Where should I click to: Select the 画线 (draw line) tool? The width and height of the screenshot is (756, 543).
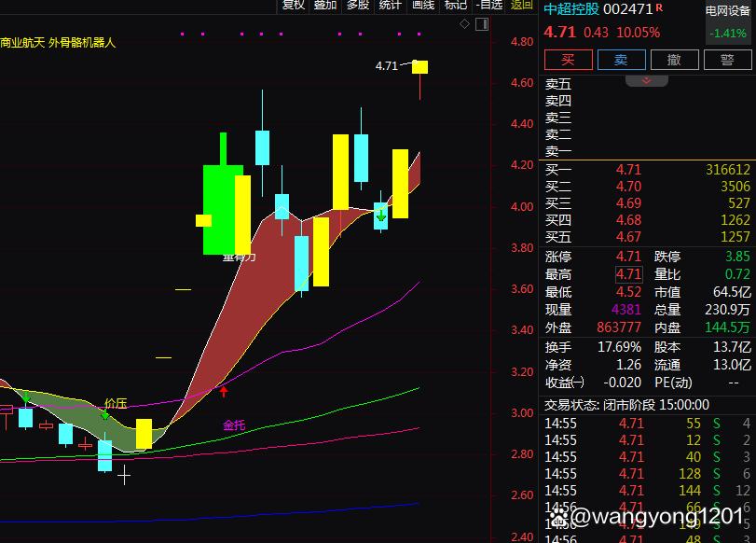pyautogui.click(x=423, y=6)
